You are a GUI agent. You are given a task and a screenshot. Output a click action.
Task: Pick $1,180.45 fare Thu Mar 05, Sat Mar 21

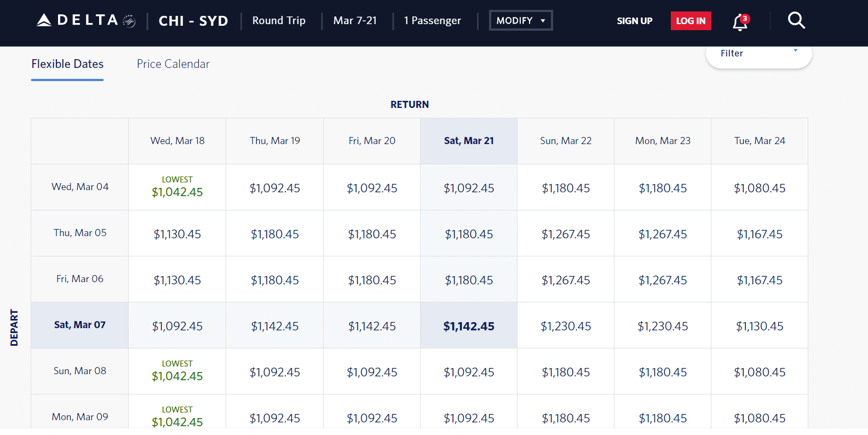(x=469, y=234)
